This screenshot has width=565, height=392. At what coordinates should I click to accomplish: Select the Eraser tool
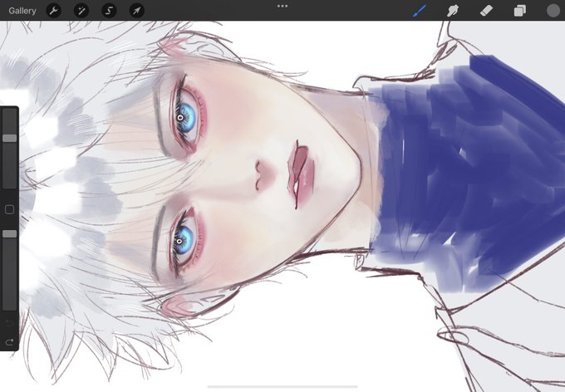tap(486, 11)
